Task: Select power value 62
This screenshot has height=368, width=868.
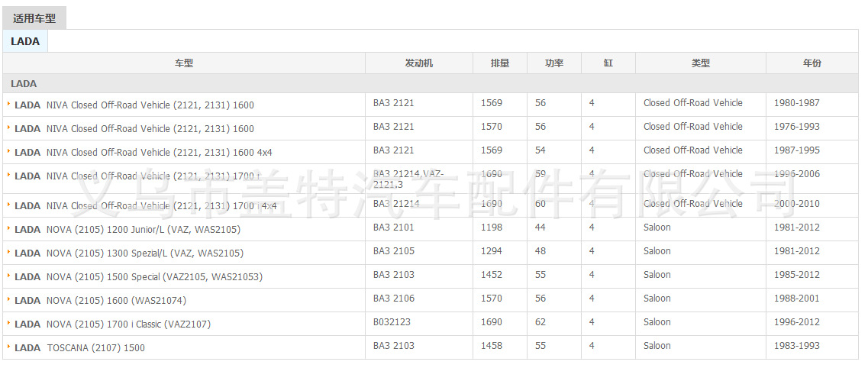Action: click(540, 322)
